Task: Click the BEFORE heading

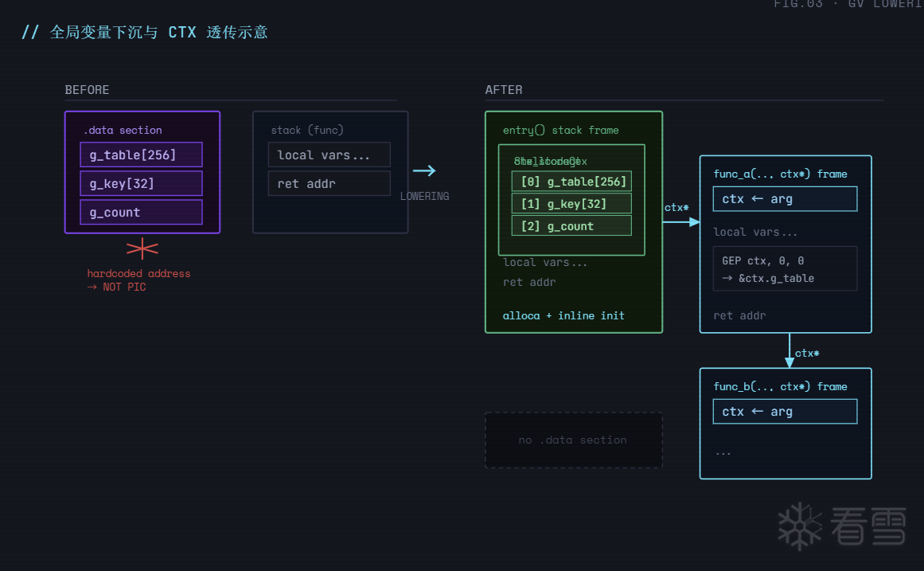Action: pos(88,90)
